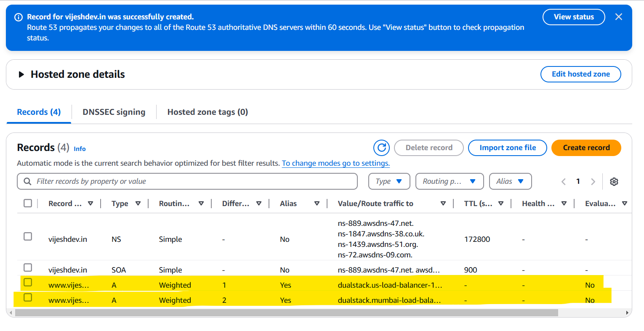The image size is (644, 331).
Task: Open the Type filter dropdown
Action: click(389, 181)
